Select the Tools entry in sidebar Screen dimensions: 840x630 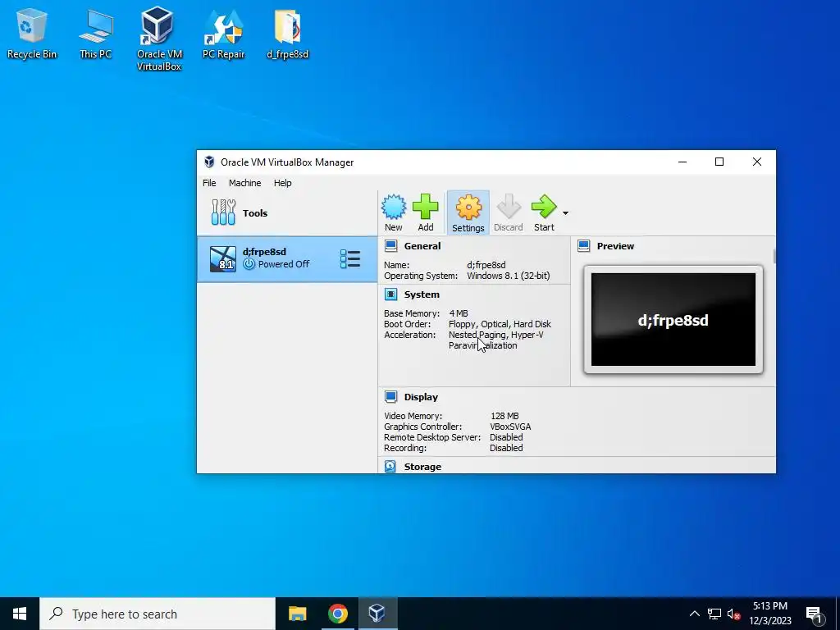pyautogui.click(x=287, y=212)
